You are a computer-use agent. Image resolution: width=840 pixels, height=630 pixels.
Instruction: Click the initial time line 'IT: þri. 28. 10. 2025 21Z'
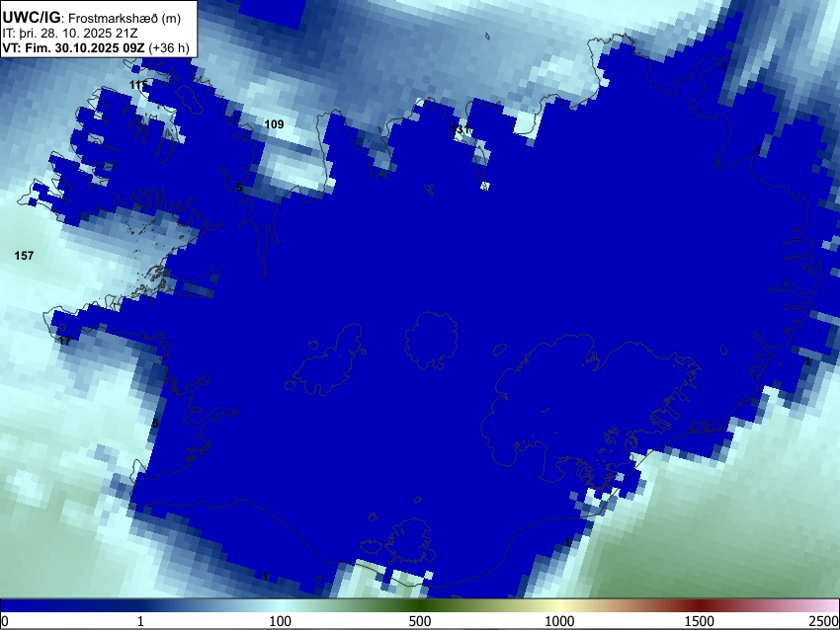(x=69, y=34)
